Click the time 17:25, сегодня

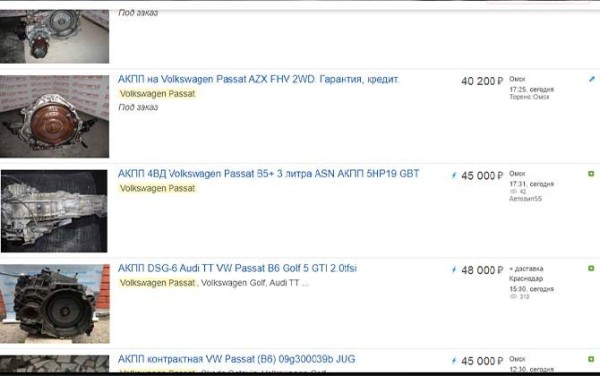532,90
